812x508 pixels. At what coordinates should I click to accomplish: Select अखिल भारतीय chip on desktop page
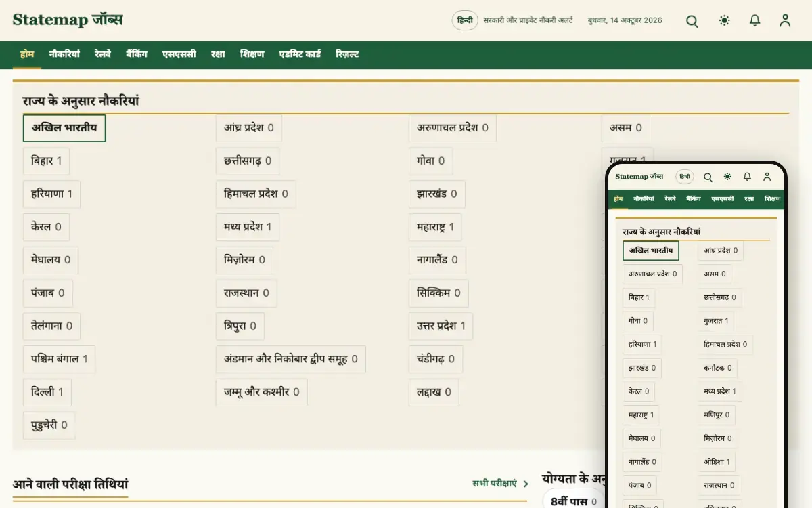tap(64, 128)
